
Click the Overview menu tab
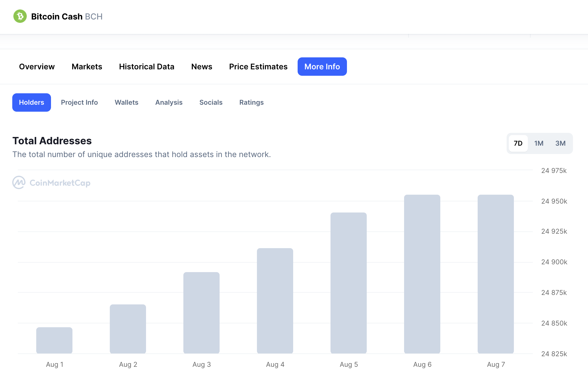[x=36, y=66]
